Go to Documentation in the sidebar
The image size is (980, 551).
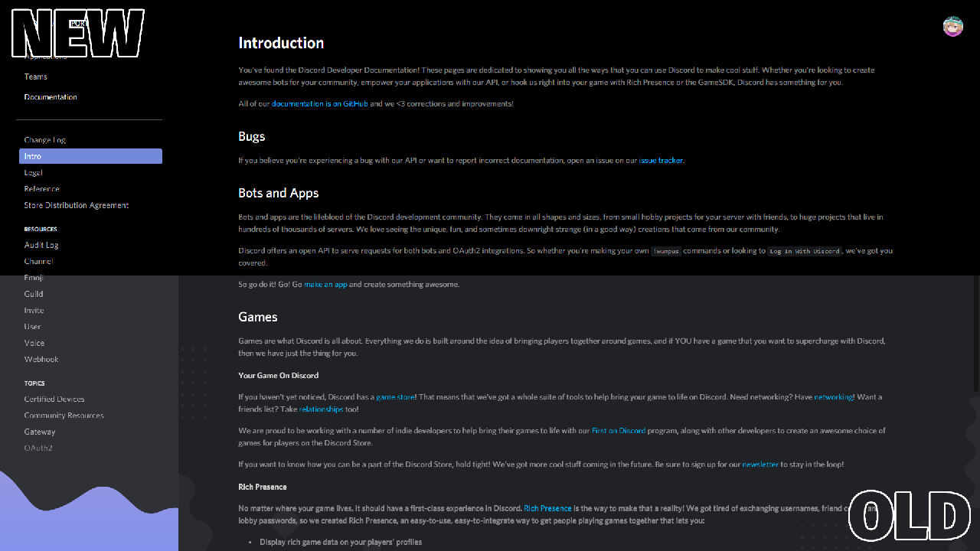51,97
